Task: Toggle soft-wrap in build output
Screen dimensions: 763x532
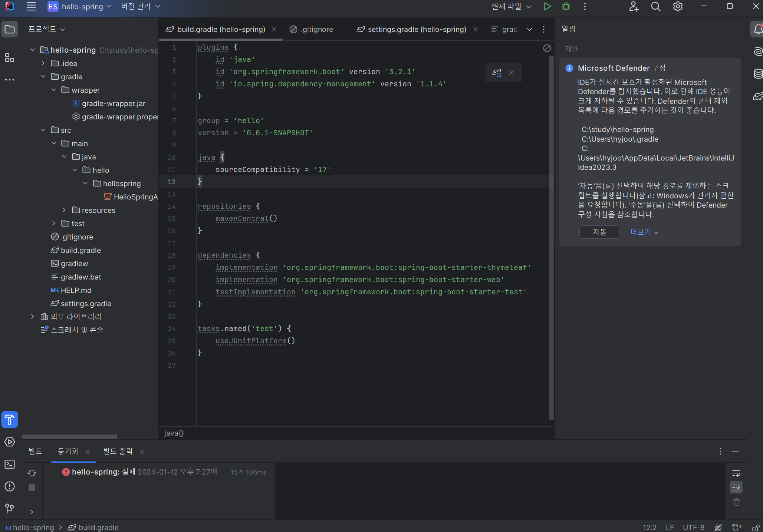Action: (x=736, y=473)
